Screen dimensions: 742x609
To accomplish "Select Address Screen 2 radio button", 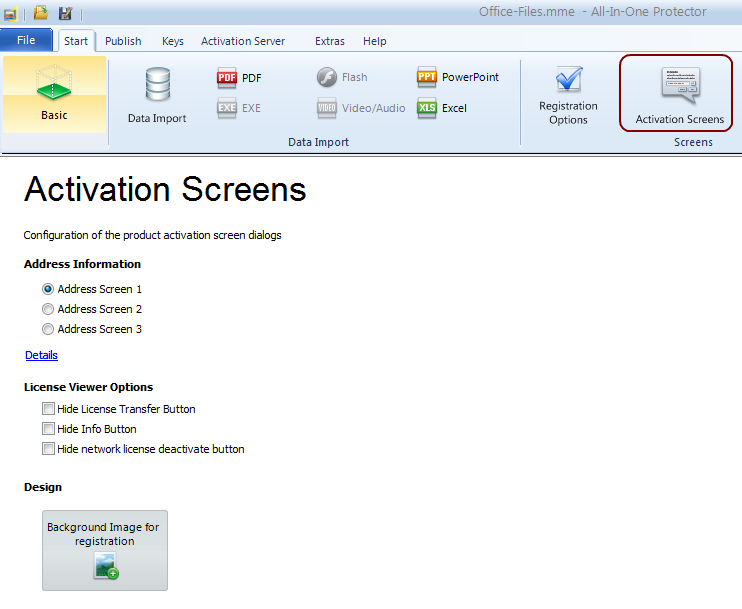I will pos(48,309).
